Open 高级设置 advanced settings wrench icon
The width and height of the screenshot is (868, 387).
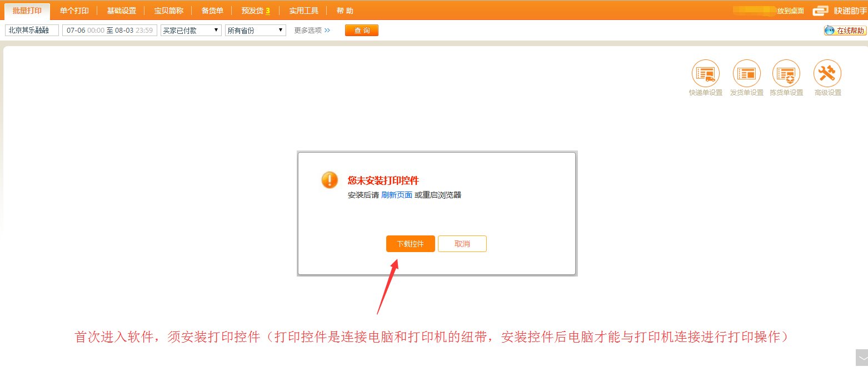click(x=827, y=73)
